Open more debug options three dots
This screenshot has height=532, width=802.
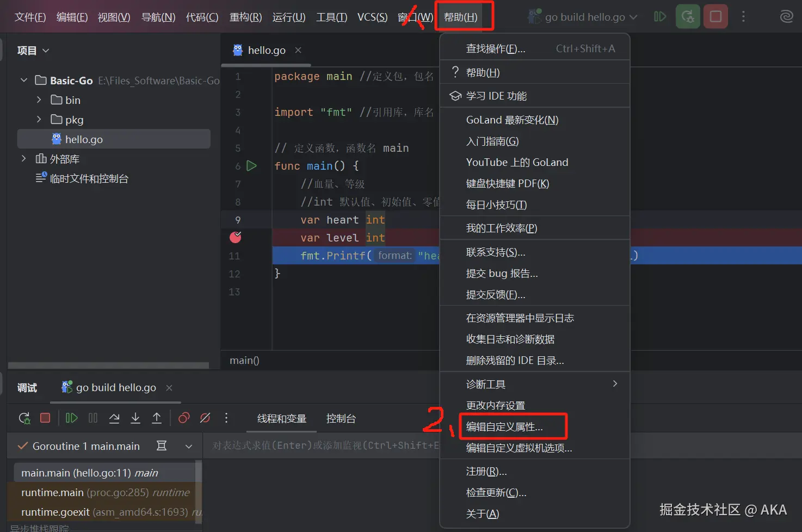(226, 418)
